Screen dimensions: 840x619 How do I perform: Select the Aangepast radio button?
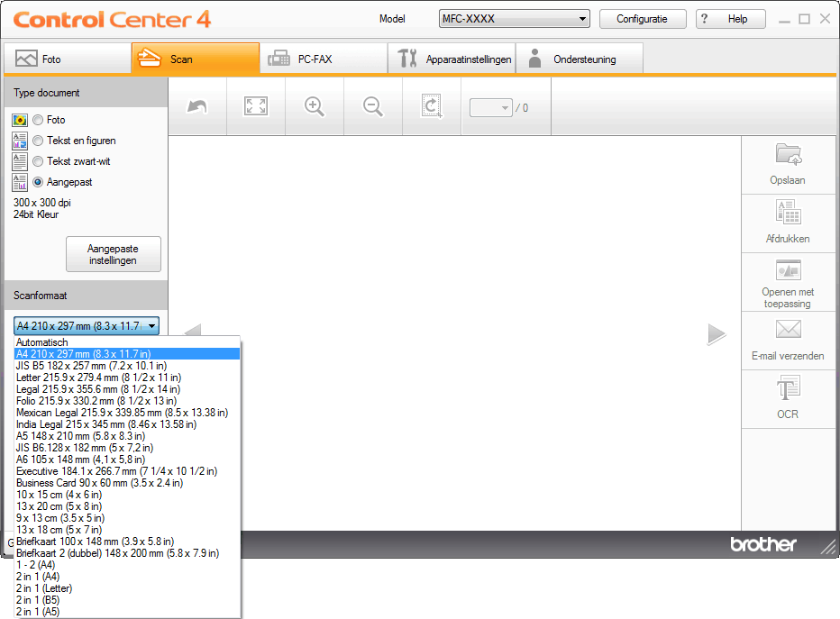[38, 183]
